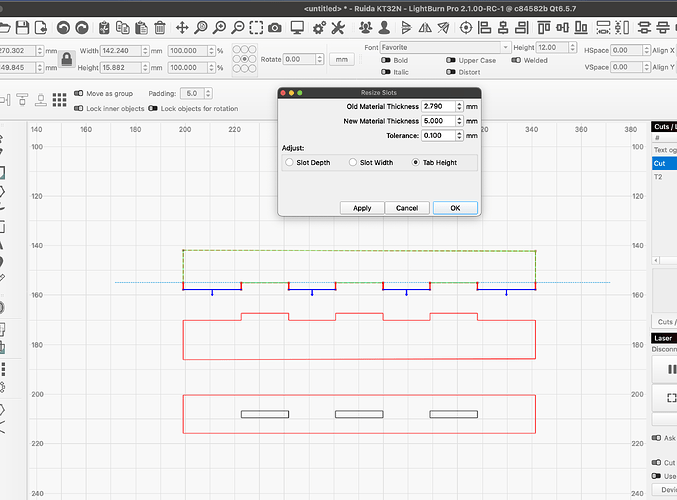Click the Old Material Thickness stepper arrows
The height and width of the screenshot is (500, 677).
pos(459,106)
